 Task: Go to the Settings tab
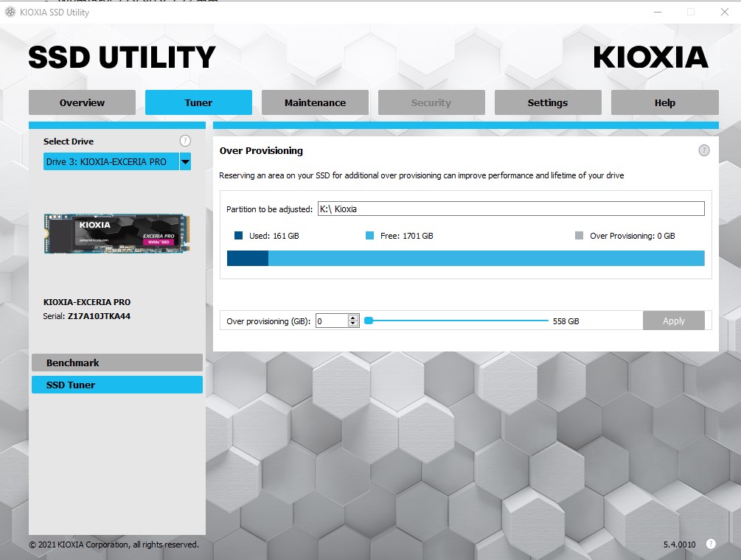(x=548, y=102)
